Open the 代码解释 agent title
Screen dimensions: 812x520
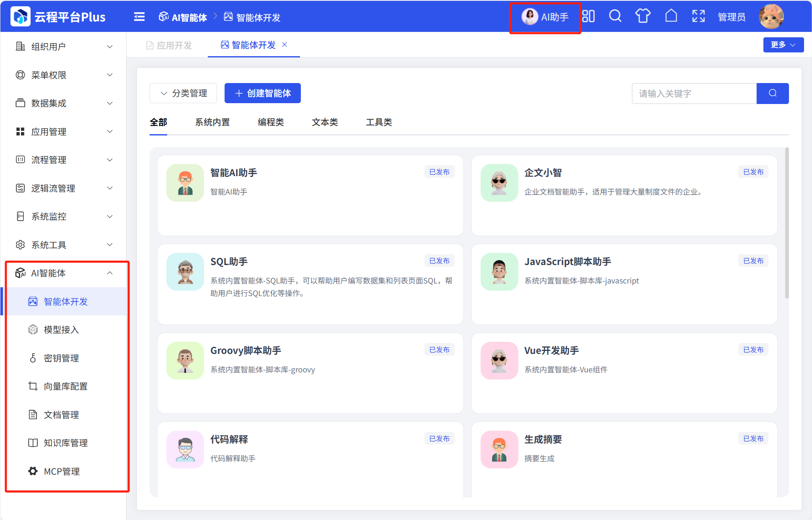tap(229, 439)
